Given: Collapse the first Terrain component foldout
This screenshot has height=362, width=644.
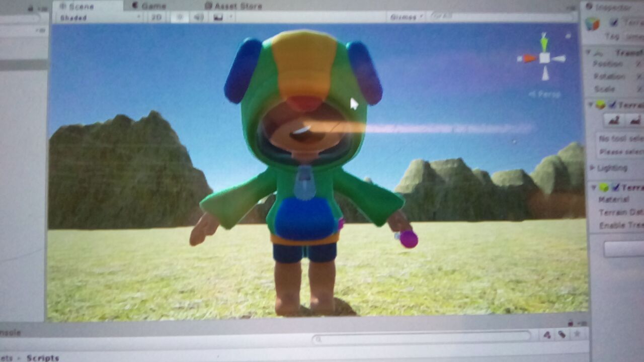Looking at the screenshot, I should [590, 105].
